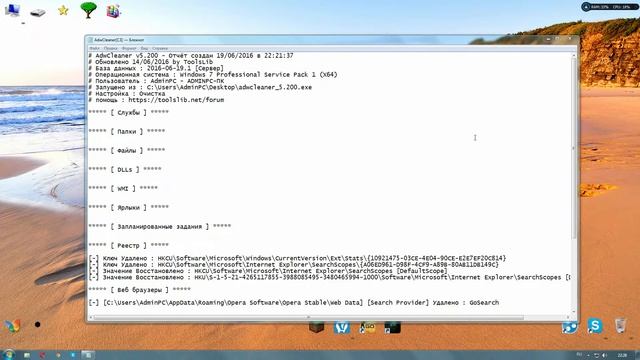Screen dimensions: 640x360
Task: Click the '[ DLLs ]' section heading
Action: [x=125, y=169]
